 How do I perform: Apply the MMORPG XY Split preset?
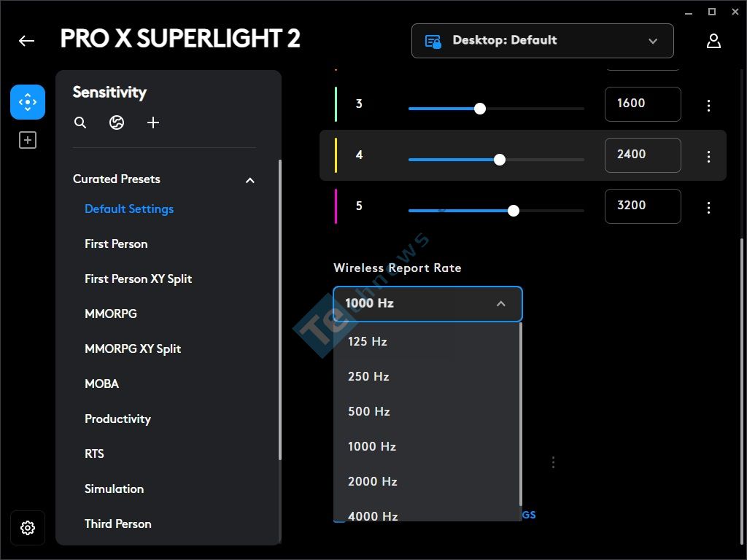point(133,349)
